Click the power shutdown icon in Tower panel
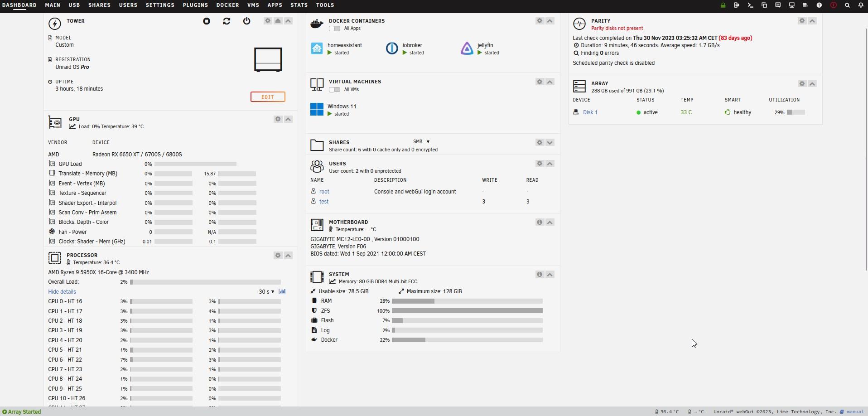 point(246,21)
